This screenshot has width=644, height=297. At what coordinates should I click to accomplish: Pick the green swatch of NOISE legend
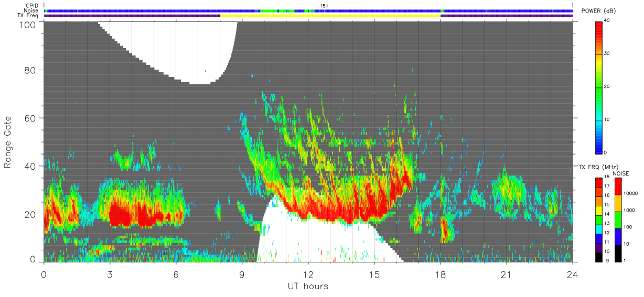(618, 220)
